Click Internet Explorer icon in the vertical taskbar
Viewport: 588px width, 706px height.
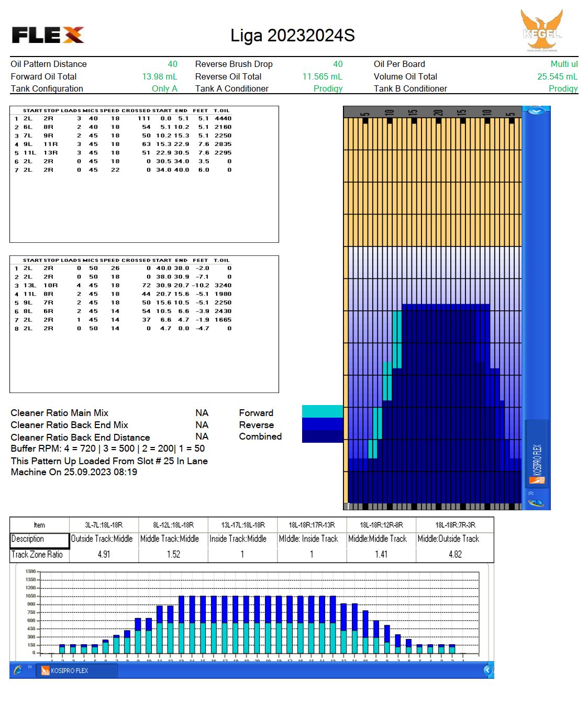[x=537, y=502]
